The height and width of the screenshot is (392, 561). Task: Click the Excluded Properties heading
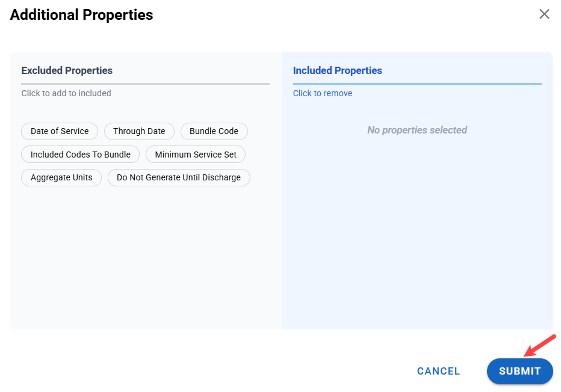(x=67, y=70)
